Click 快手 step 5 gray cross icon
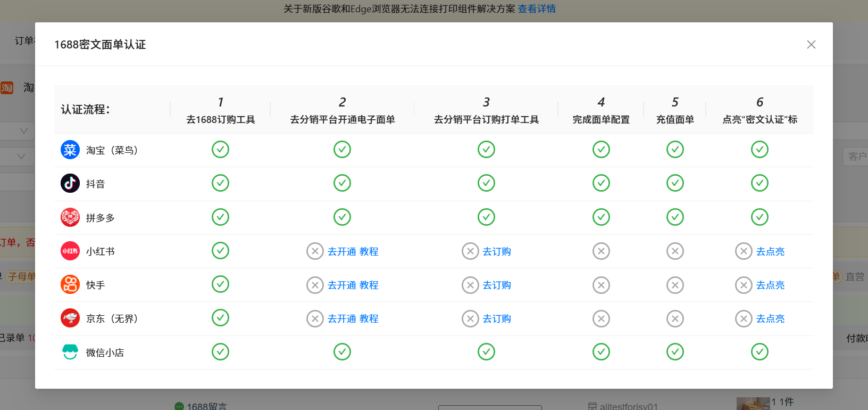Image resolution: width=868 pixels, height=410 pixels. tap(675, 285)
